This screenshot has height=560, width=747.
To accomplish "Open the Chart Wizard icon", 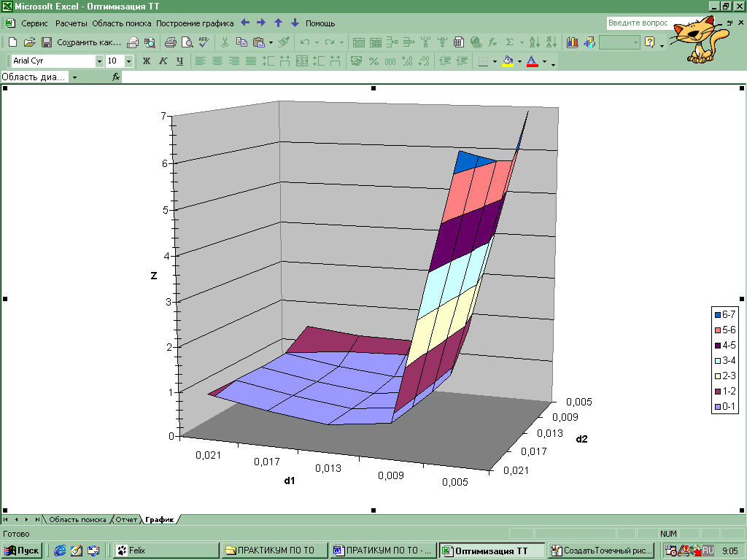I will 572,42.
